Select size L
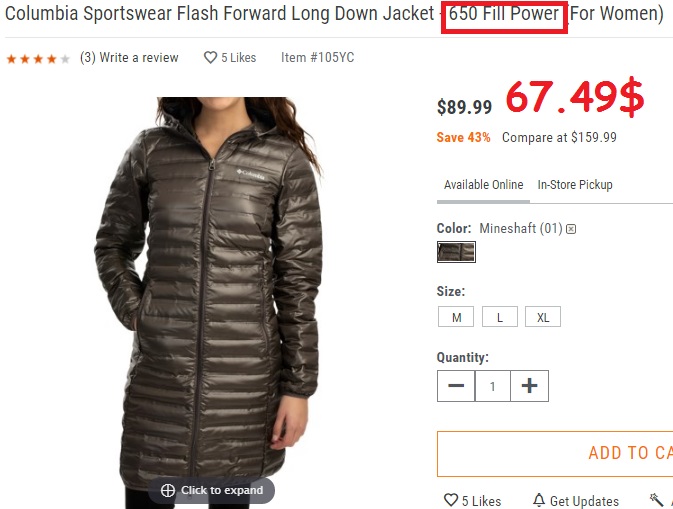This screenshot has height=509, width=673. tap(500, 317)
